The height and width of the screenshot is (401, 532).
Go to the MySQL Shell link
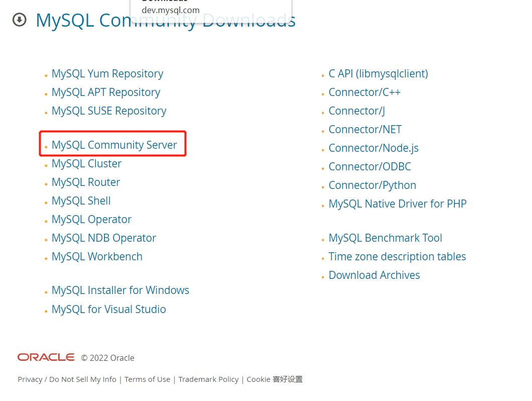click(81, 201)
